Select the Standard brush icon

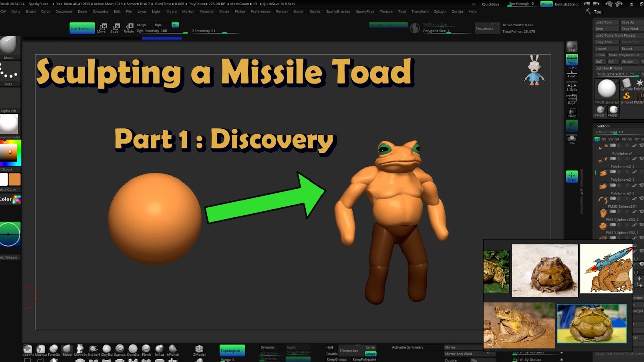click(x=120, y=350)
